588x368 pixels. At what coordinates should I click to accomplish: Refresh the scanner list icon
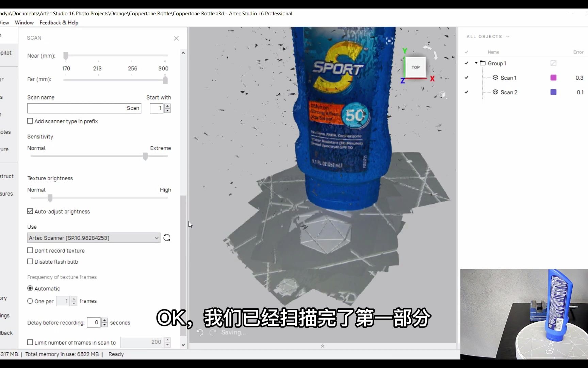pyautogui.click(x=167, y=237)
